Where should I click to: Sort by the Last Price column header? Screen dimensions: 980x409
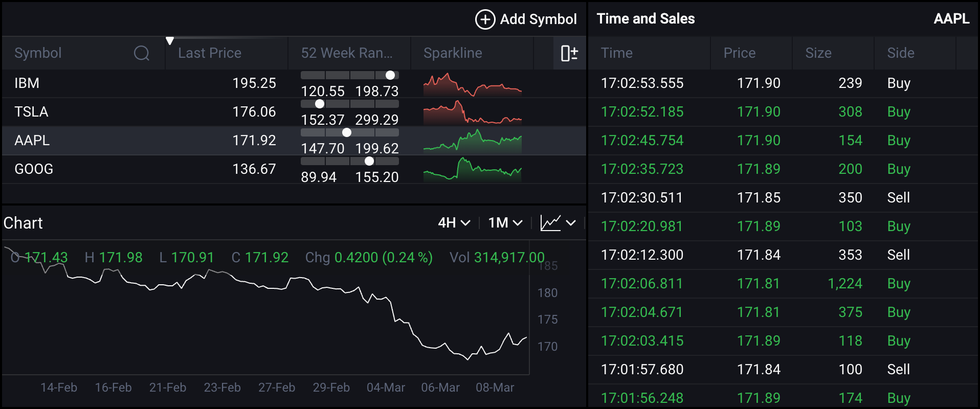pyautogui.click(x=210, y=53)
